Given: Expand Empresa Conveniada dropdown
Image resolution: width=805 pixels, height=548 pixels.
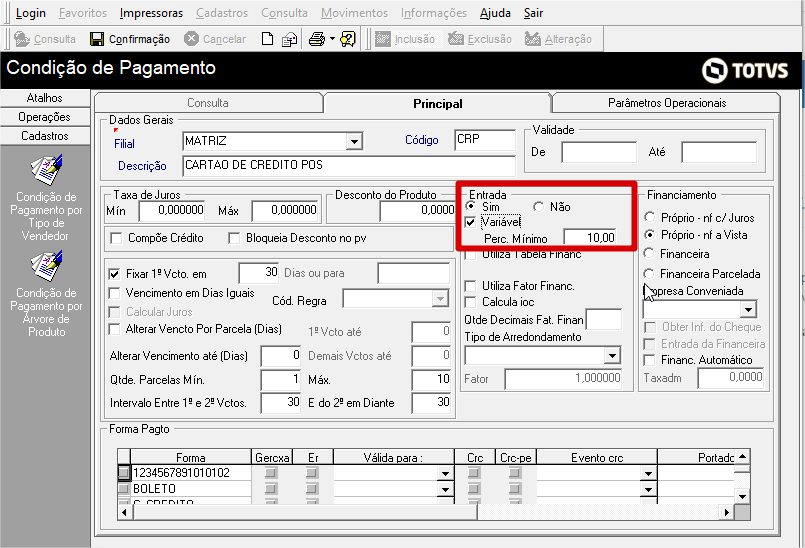Looking at the screenshot, I should pos(748,310).
